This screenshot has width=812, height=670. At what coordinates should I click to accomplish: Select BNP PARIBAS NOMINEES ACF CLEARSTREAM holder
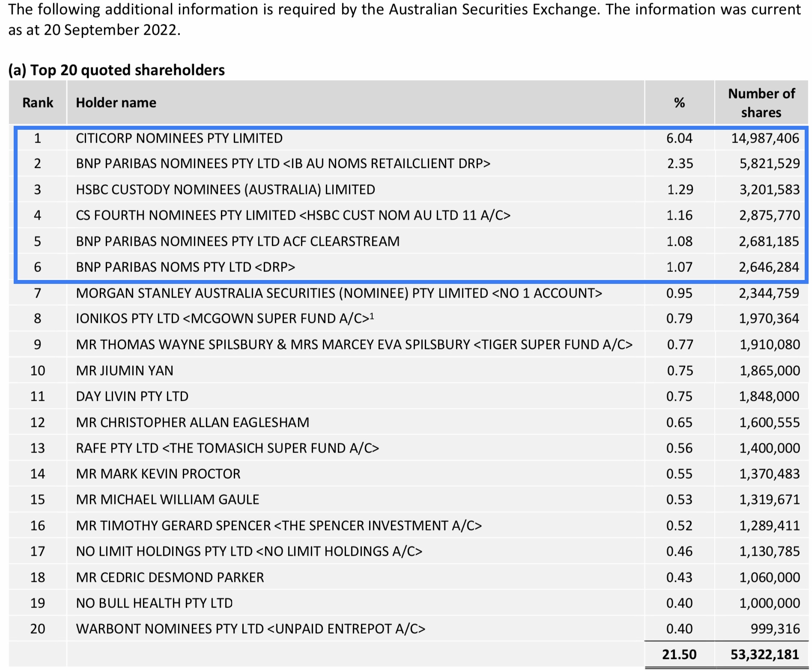click(x=238, y=241)
